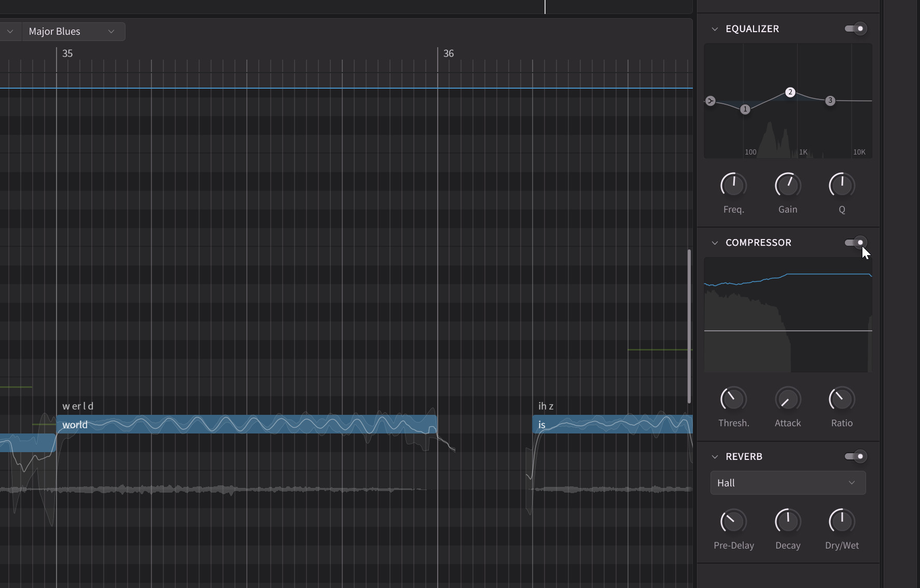This screenshot has width=920, height=588.
Task: Click the compressor Attack knob
Action: point(787,399)
